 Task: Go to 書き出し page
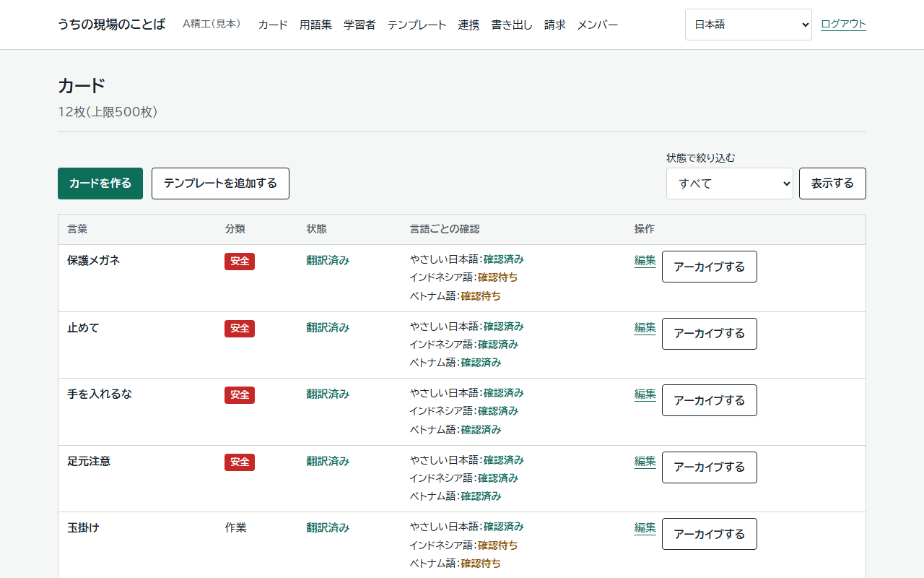(x=512, y=25)
